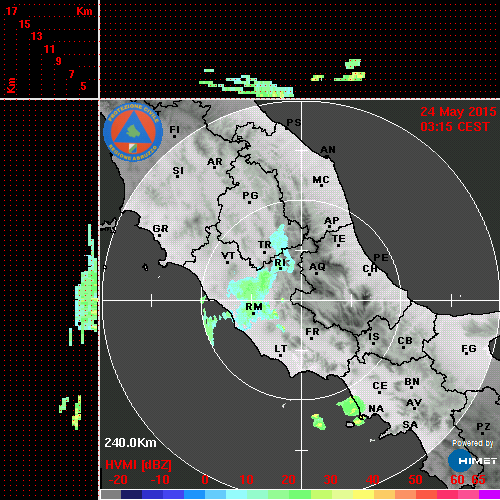Click the CB city marker

[404, 348]
